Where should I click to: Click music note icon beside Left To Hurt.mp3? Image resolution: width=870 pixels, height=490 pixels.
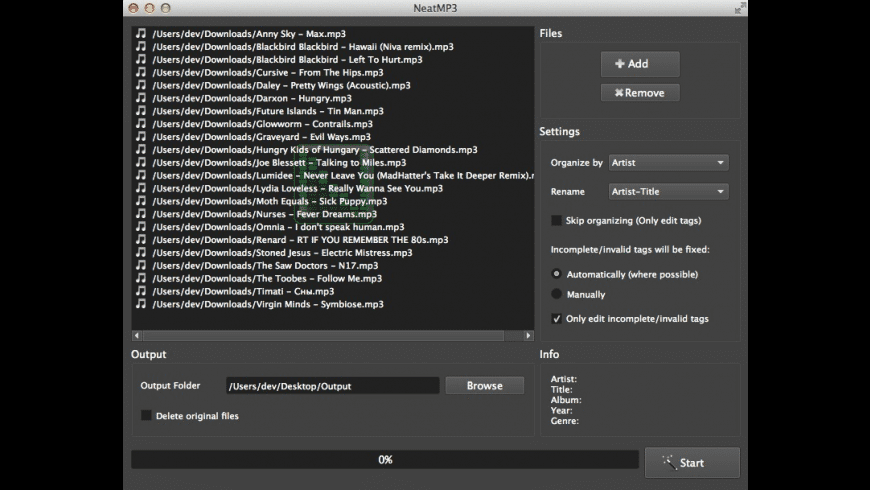point(141,59)
